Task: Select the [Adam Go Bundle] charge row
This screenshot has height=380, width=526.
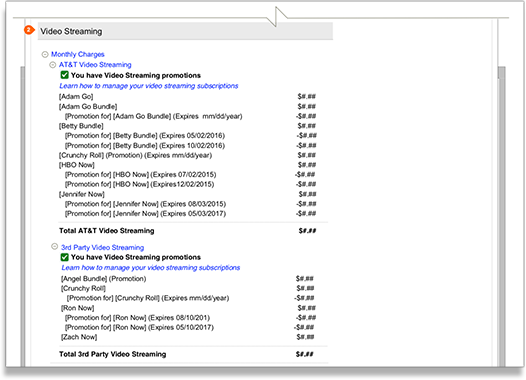Action: 188,107
